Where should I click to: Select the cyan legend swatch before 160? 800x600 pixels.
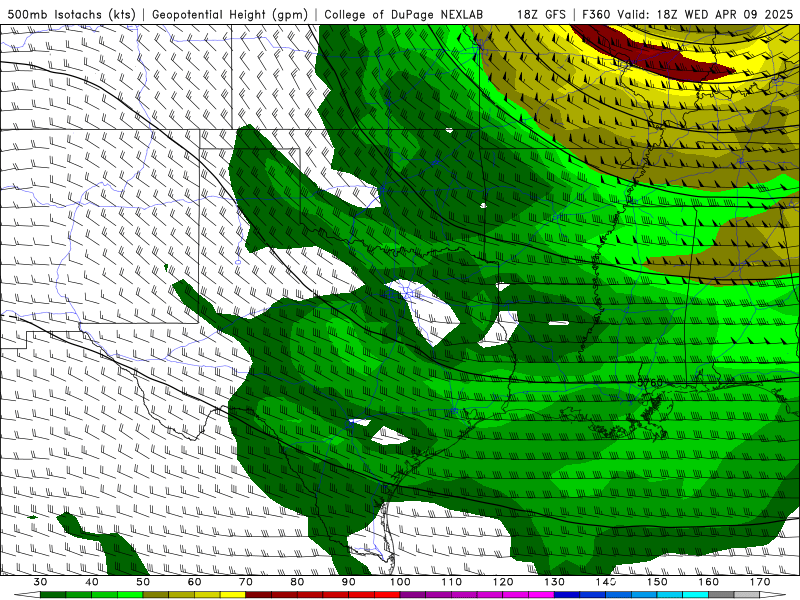(695, 595)
